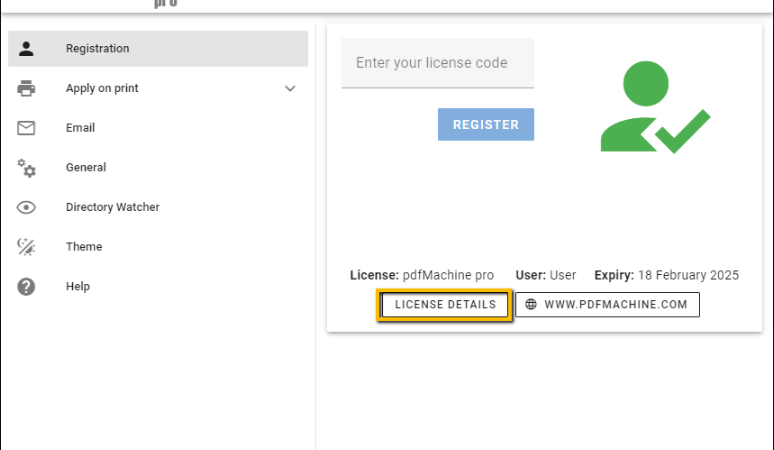Open the Registration menu item
The width and height of the screenshot is (774, 450).
point(158,48)
